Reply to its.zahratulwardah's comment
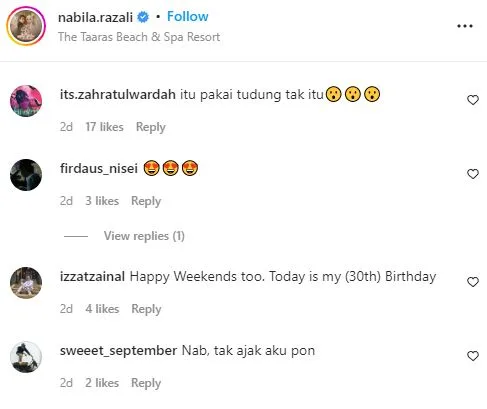Image resolution: width=487 pixels, height=409 pixels. (x=151, y=127)
